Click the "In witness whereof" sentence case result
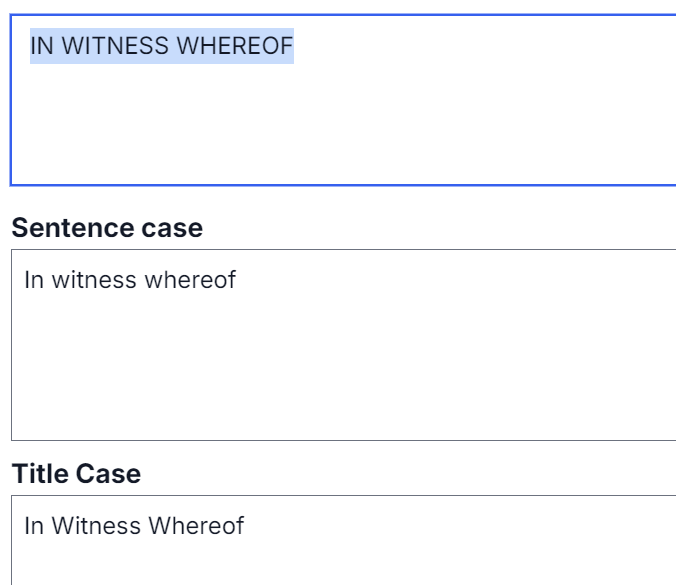This screenshot has height=585, width=676. [130, 280]
